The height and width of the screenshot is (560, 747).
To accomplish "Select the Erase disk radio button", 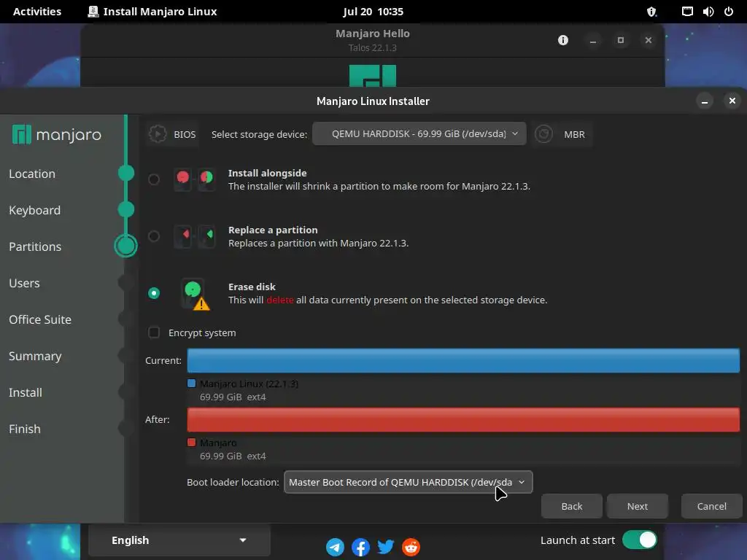I will tap(154, 293).
